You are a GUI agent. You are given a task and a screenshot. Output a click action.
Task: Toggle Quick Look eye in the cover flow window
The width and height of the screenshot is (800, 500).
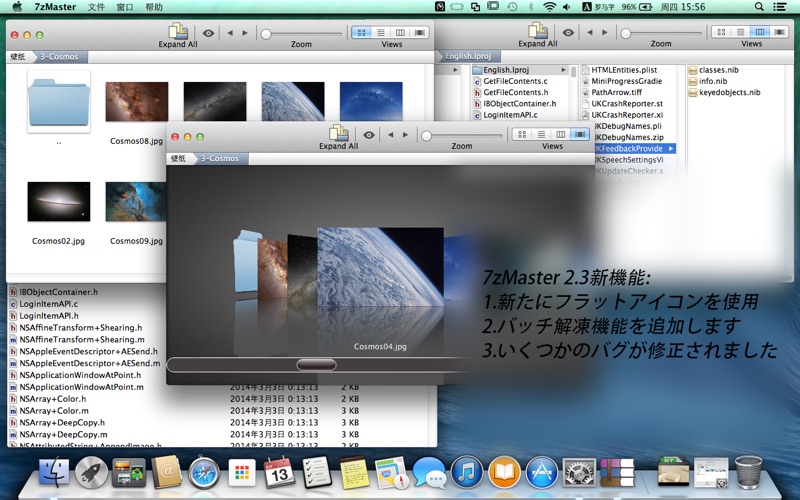pyautogui.click(x=369, y=135)
